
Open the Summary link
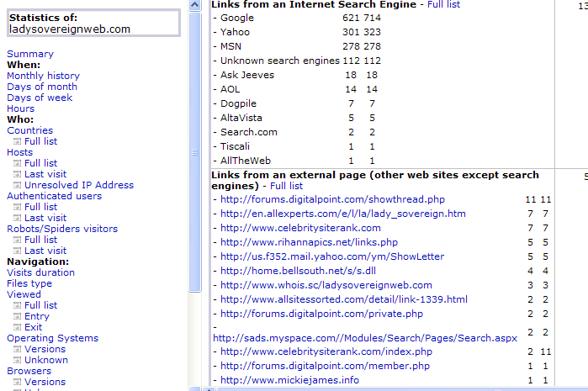[x=30, y=54]
